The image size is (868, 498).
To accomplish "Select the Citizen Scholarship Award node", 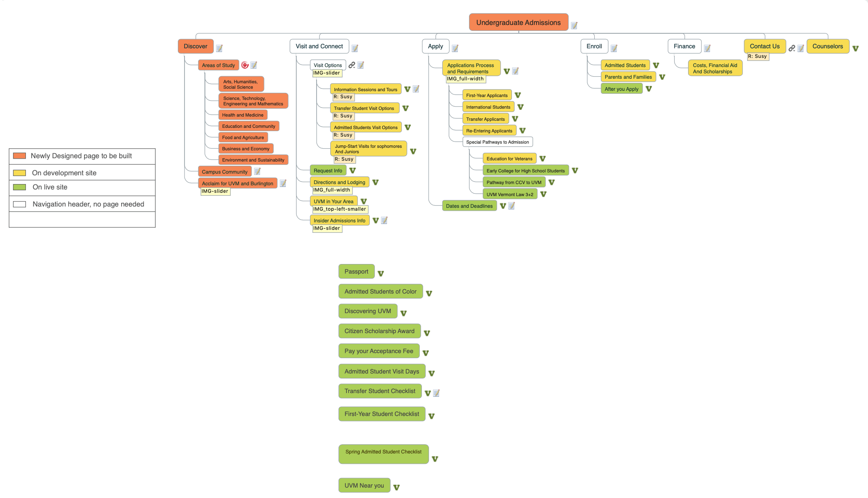I will [380, 331].
